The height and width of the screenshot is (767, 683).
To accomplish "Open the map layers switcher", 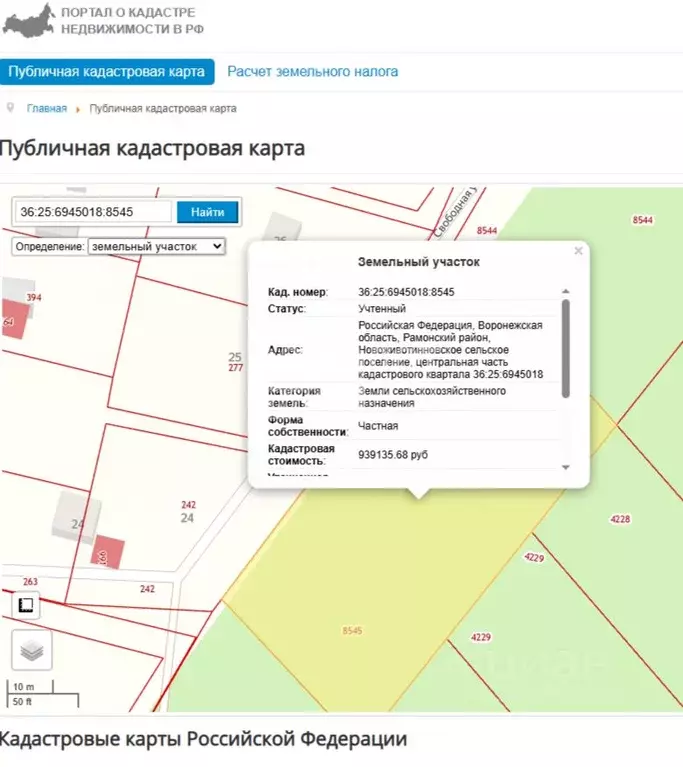I will tap(32, 651).
